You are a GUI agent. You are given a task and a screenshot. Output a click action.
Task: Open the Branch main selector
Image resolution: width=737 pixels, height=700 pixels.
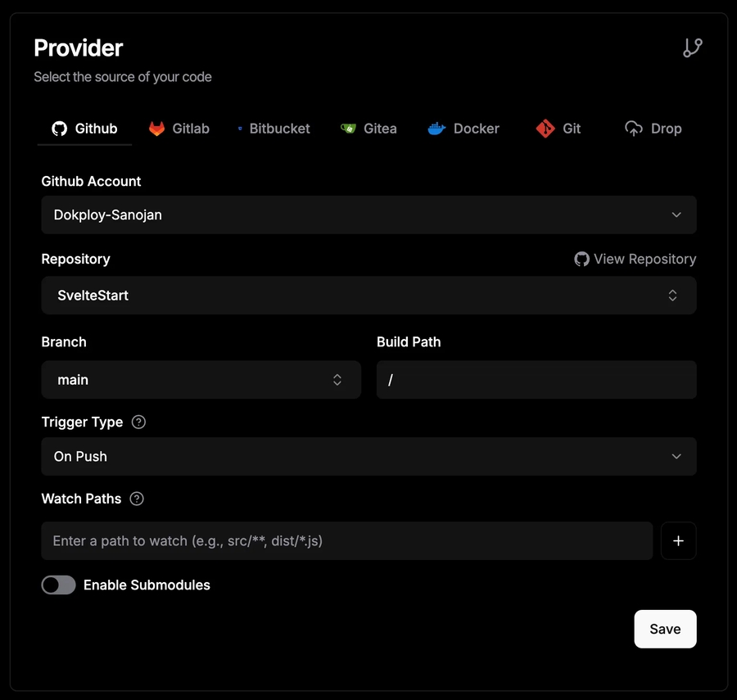pyautogui.click(x=201, y=380)
